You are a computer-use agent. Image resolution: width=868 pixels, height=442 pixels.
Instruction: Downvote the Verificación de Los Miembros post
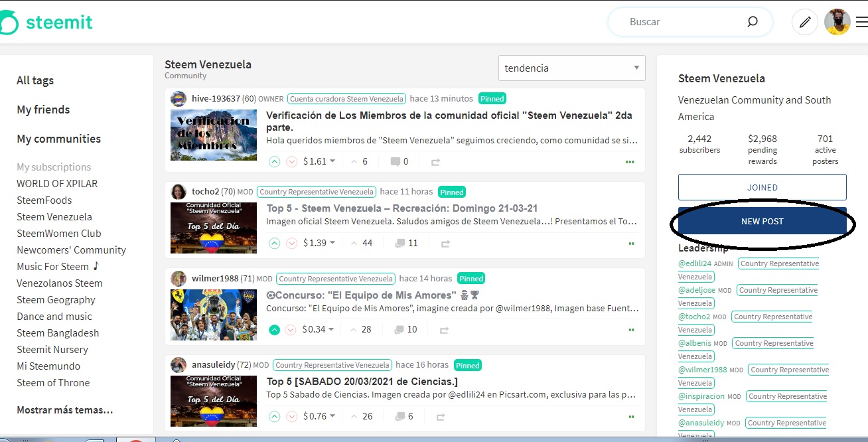pyautogui.click(x=291, y=161)
